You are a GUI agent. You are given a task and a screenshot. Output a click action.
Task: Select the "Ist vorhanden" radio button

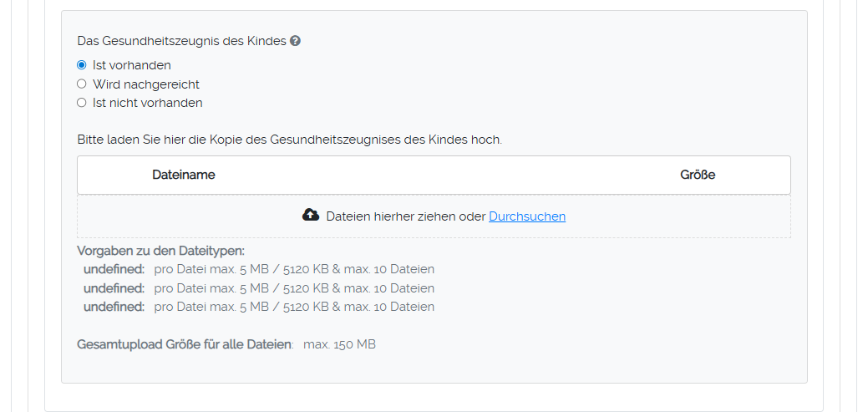pyautogui.click(x=82, y=65)
